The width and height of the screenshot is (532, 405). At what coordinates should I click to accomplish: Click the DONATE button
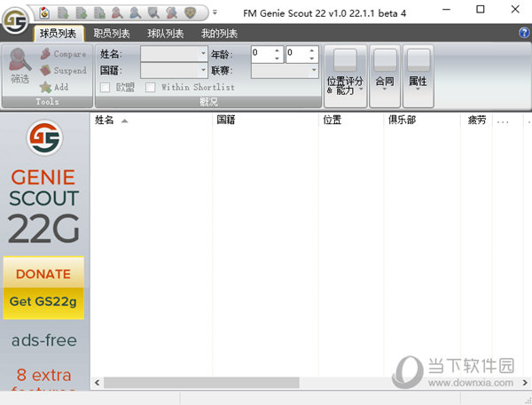coord(43,274)
